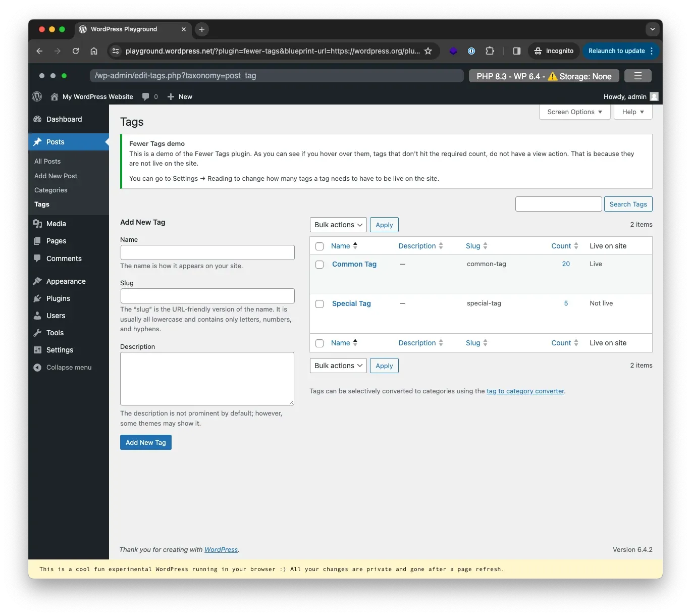Open the WordPress logo menu in admin bar

pyautogui.click(x=37, y=96)
